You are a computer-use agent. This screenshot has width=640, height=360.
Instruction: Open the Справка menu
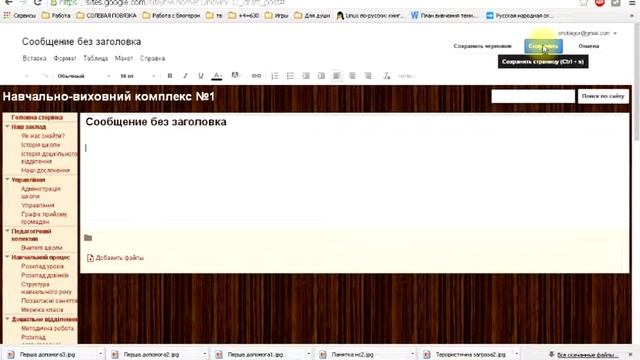pos(152,58)
